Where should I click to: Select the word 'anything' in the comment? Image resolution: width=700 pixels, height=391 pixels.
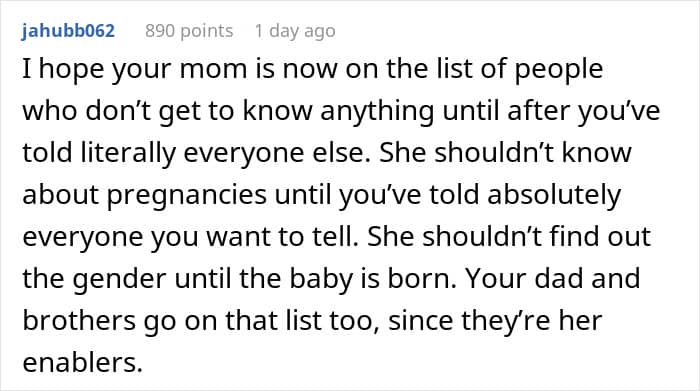(377, 111)
